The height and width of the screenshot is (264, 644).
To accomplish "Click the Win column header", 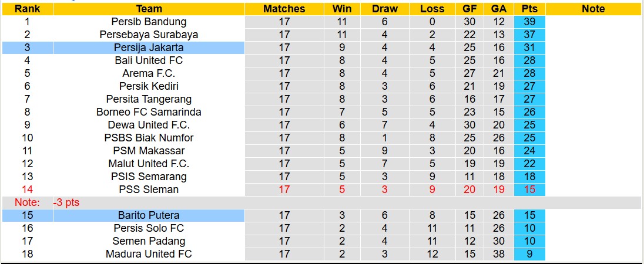I will [x=342, y=9].
